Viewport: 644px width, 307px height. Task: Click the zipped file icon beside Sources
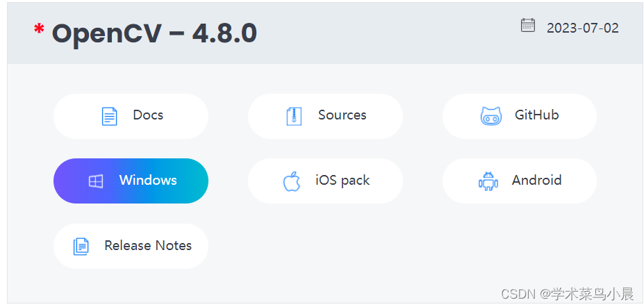tap(294, 116)
